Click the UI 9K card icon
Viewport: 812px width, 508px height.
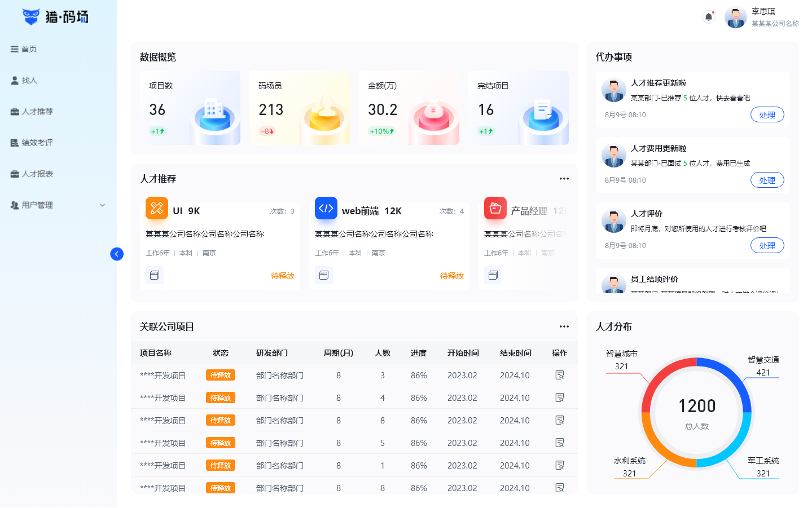[157, 208]
